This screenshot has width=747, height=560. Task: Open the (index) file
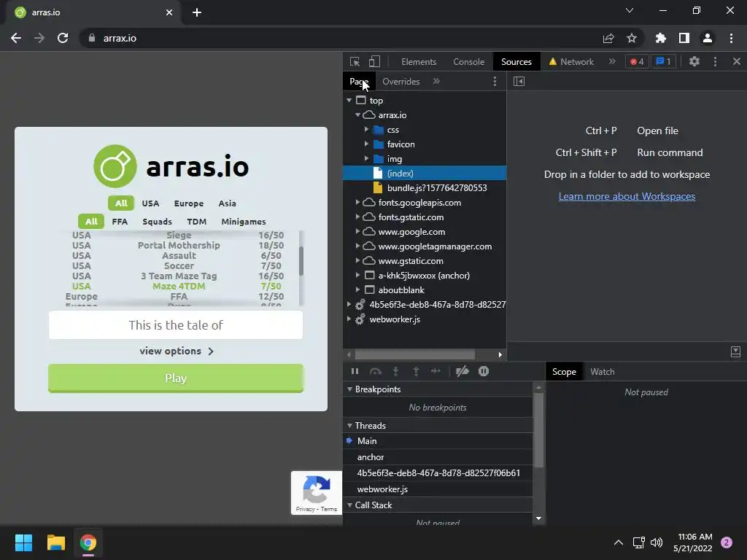point(425,174)
